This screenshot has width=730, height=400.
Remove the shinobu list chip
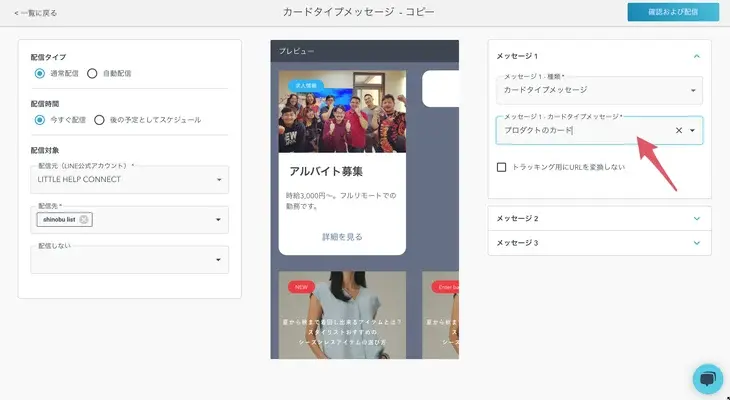tap(84, 220)
